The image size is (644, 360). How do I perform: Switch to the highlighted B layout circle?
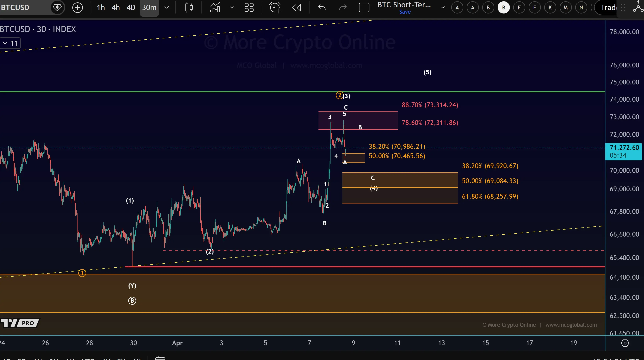coord(504,8)
